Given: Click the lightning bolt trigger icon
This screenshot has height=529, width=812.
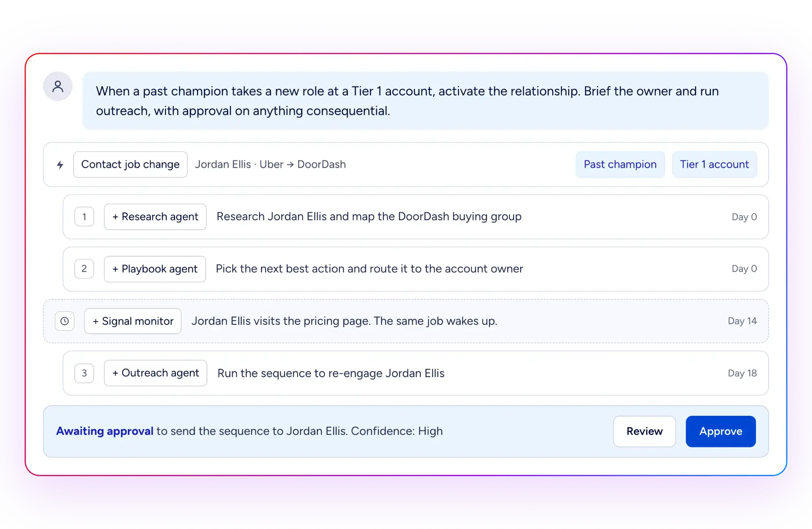Looking at the screenshot, I should 60,165.
